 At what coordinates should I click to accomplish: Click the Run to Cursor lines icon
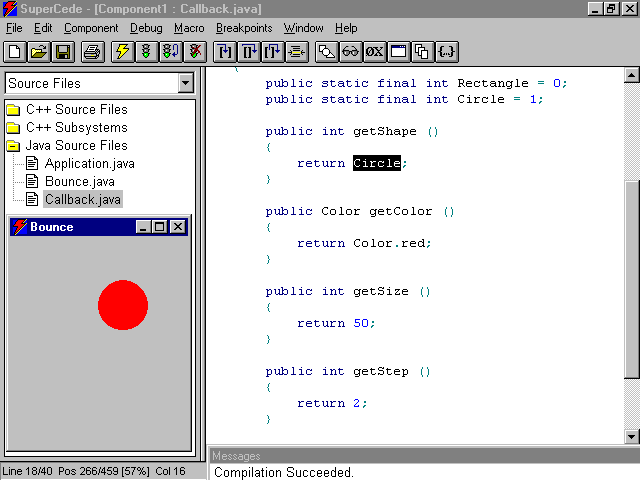click(297, 52)
